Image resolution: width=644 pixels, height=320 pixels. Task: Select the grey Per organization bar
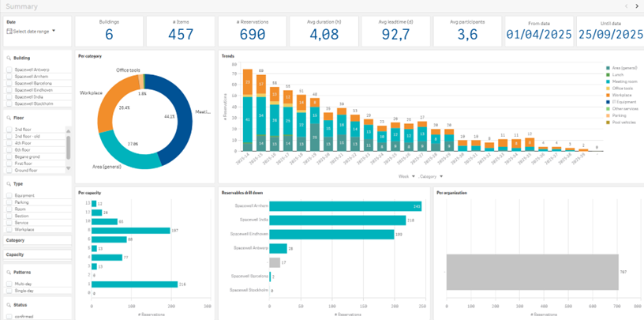click(532, 272)
